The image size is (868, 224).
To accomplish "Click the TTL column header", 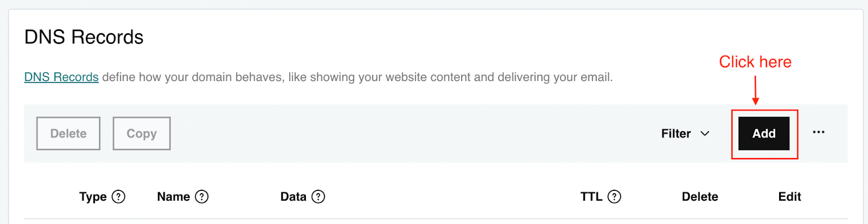I will pyautogui.click(x=591, y=197).
